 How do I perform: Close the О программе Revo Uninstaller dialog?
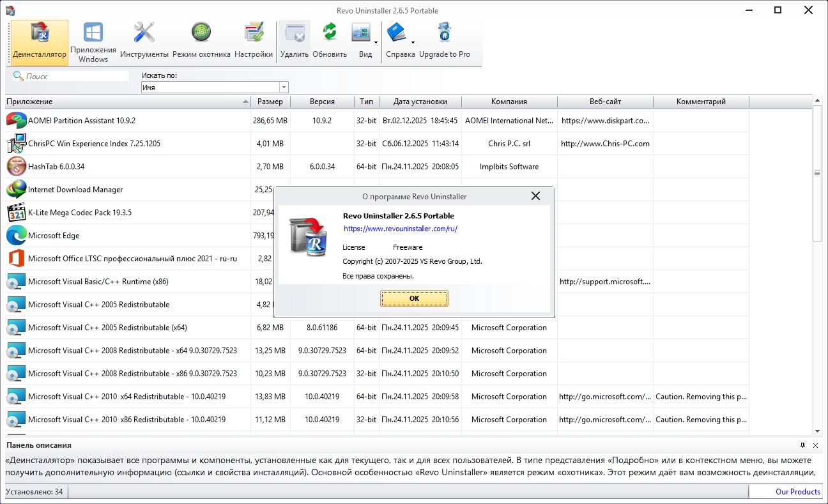[x=535, y=196]
